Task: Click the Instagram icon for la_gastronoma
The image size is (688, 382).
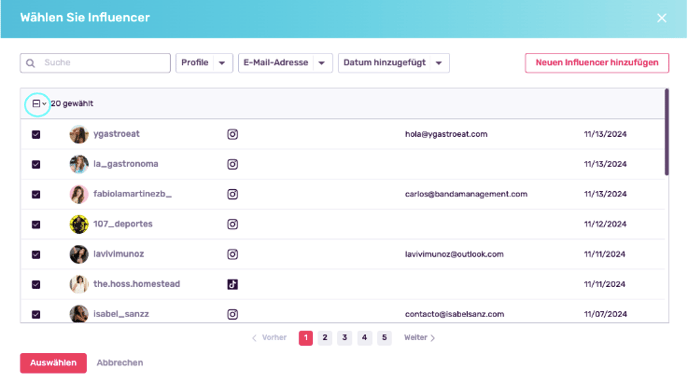Action: coord(233,164)
